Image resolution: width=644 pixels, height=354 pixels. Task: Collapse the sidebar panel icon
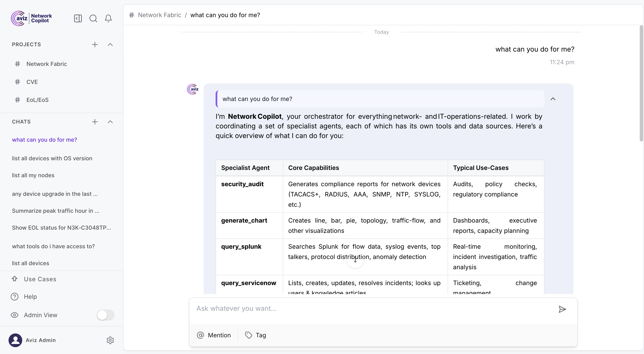coord(78,18)
